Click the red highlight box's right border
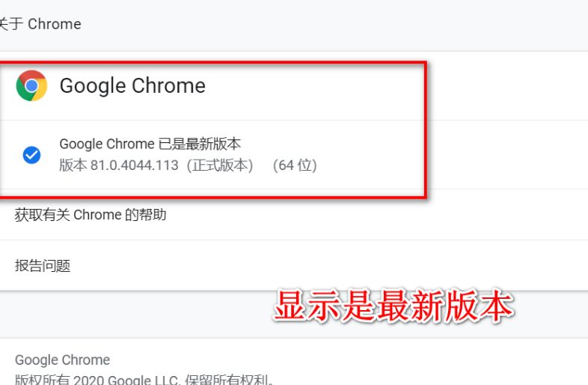588x385 pixels. [426, 130]
